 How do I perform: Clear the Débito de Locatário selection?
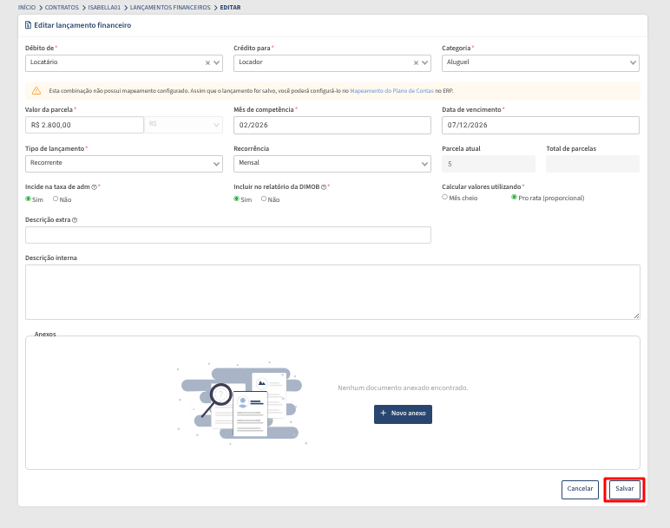coord(207,63)
